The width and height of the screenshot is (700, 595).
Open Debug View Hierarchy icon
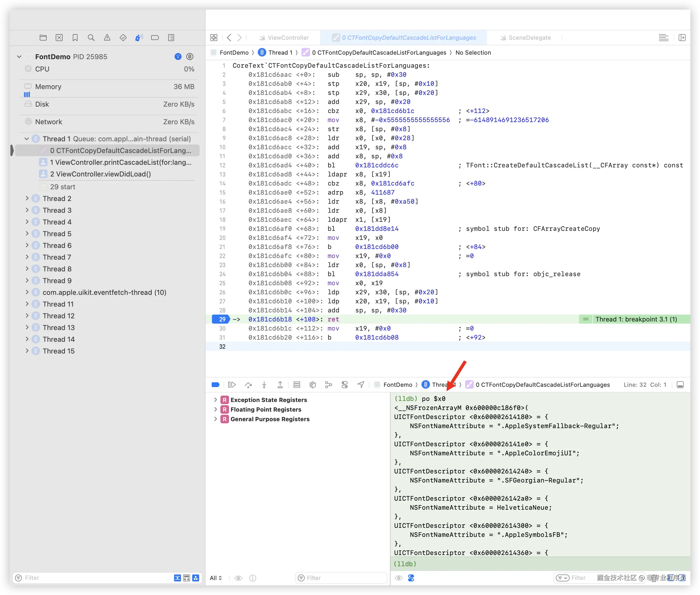tap(313, 384)
